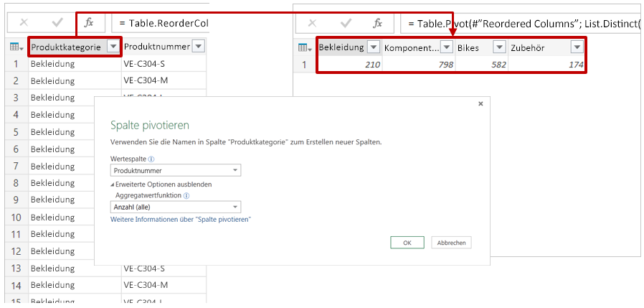This screenshot has height=308, width=644.
Task: Click VE-C304-S in row 13
Action: click(x=164, y=269)
